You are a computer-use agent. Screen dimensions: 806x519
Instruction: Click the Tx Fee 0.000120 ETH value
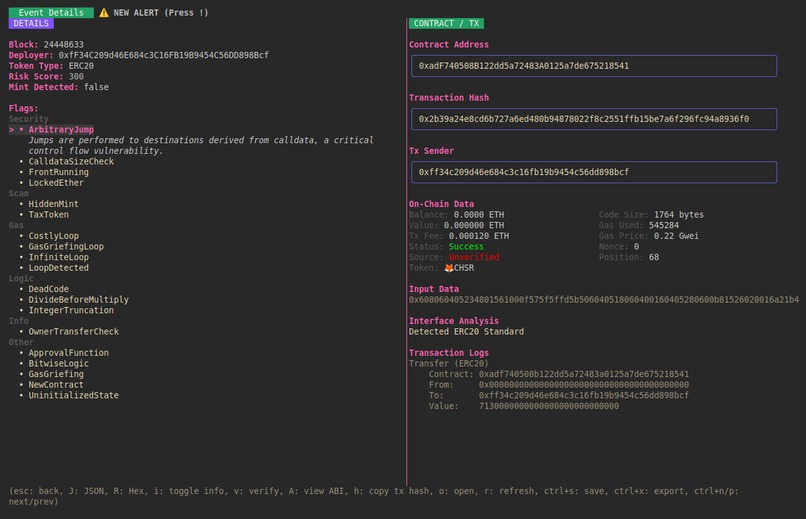479,236
